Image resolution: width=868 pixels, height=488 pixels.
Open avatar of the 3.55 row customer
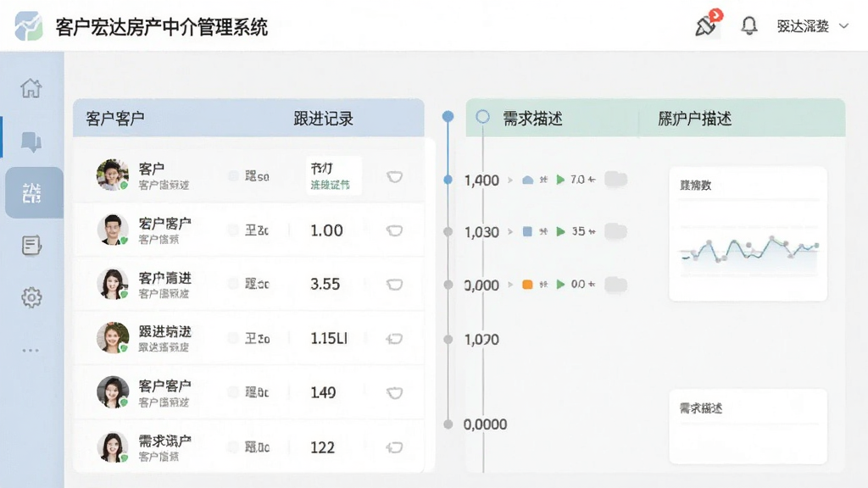pos(113,283)
